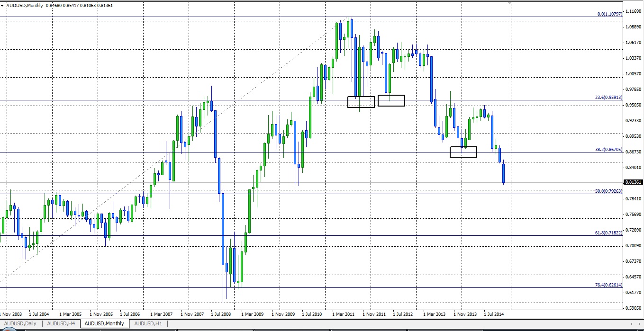The image size is (644, 331).
Task: Click the Fibonacci 50.0(0.79263) level label
Action: [608, 191]
